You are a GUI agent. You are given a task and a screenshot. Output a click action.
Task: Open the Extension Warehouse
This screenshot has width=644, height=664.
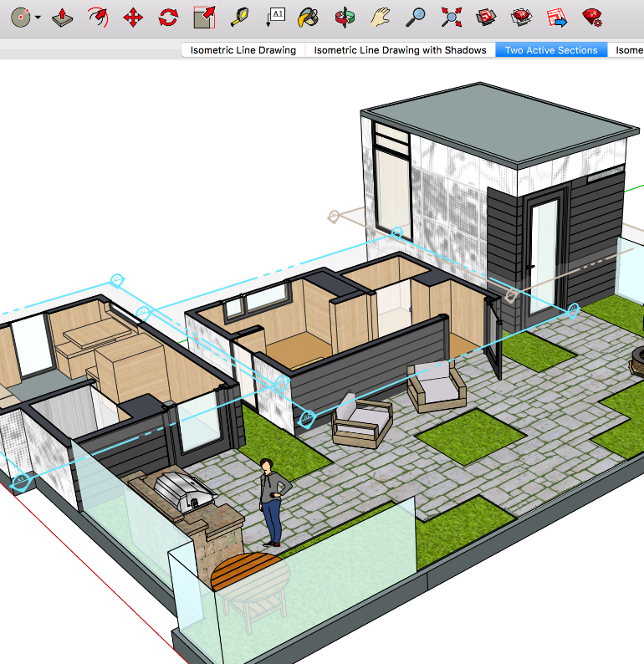[521, 18]
